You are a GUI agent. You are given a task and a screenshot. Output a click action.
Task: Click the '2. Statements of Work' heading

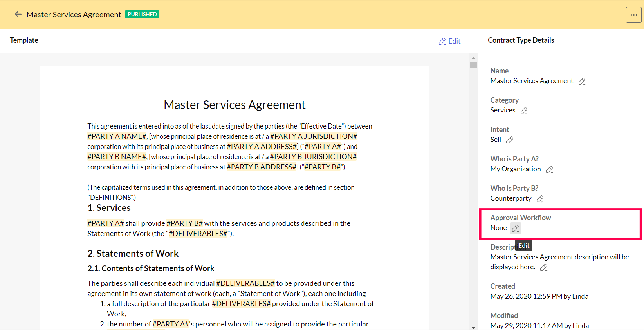tap(133, 254)
